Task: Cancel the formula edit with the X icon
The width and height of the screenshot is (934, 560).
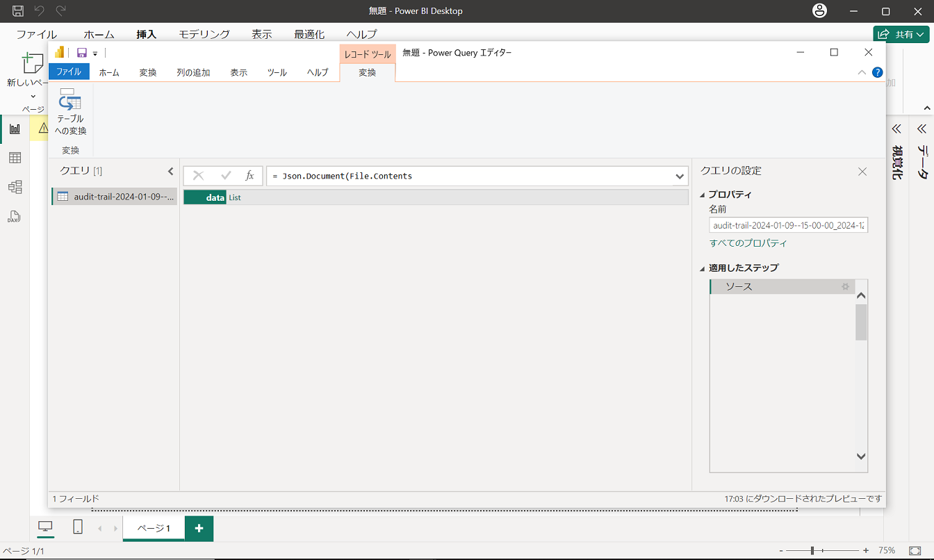Action: [198, 176]
